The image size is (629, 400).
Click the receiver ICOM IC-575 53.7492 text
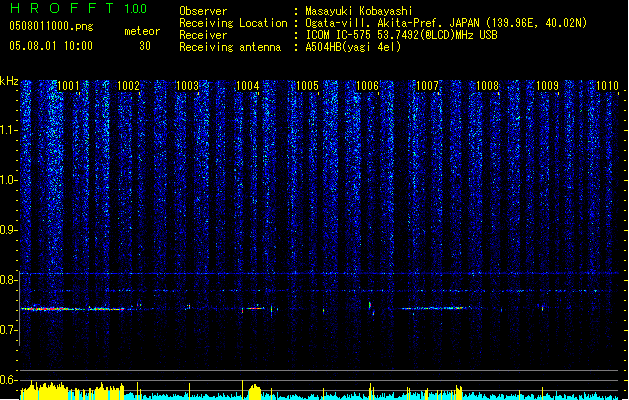pos(401,35)
